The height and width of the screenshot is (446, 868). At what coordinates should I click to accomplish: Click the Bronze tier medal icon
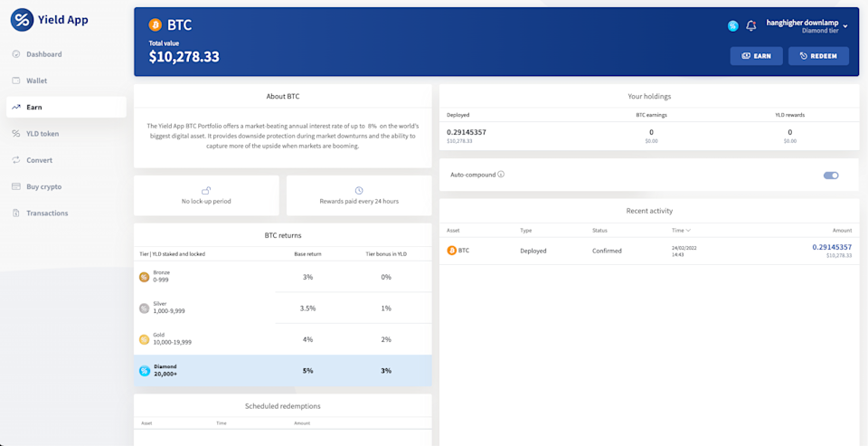tap(144, 277)
